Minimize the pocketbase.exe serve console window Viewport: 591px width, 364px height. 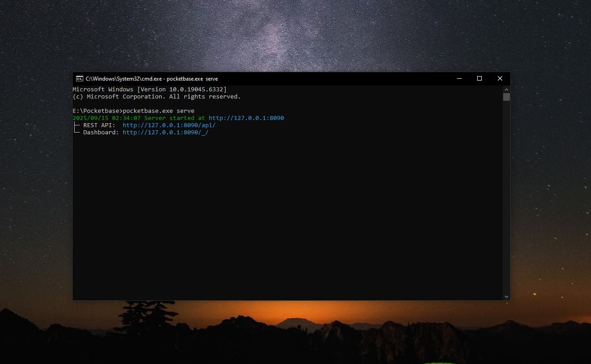[459, 79]
